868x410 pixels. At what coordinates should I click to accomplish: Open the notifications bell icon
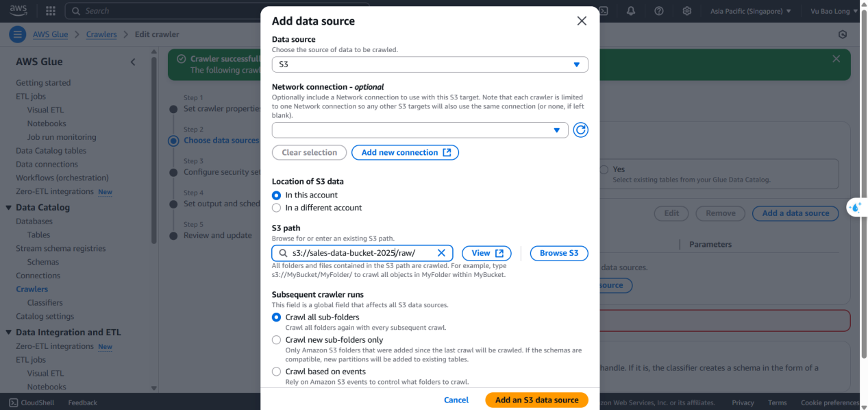point(630,11)
